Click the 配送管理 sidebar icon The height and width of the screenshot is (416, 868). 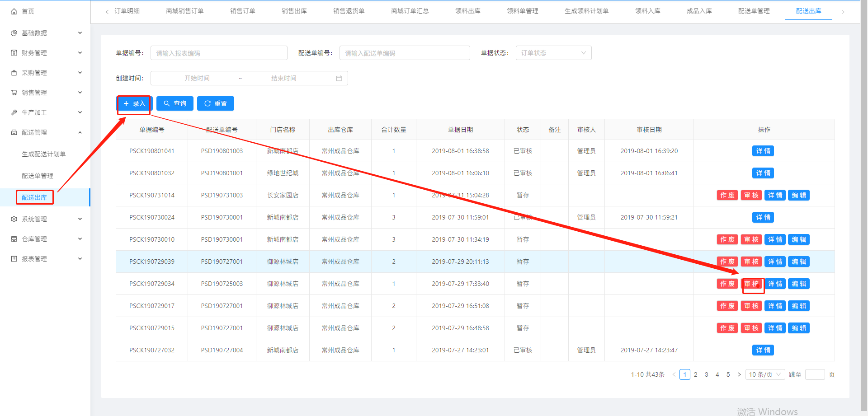(x=14, y=132)
